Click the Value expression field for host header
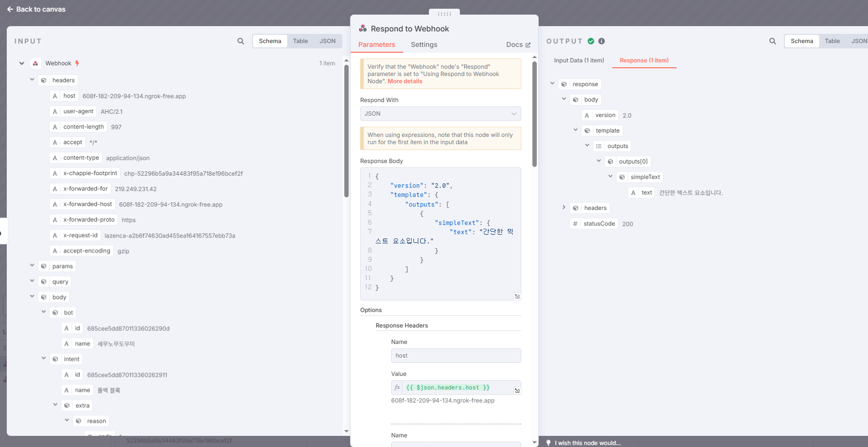 [x=456, y=387]
